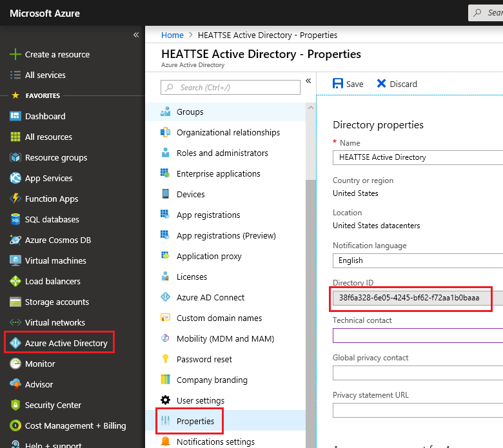The image size is (503, 448).
Task: Open Load balancers from favorites icon
Action: [x=15, y=281]
